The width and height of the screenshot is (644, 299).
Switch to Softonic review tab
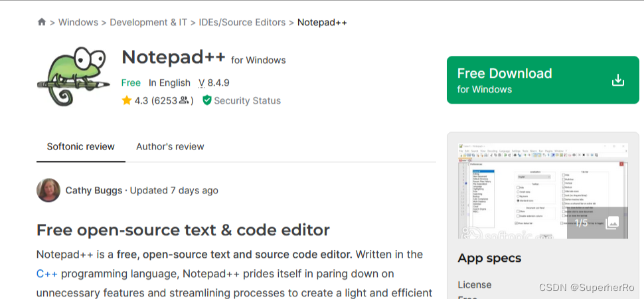click(x=80, y=146)
